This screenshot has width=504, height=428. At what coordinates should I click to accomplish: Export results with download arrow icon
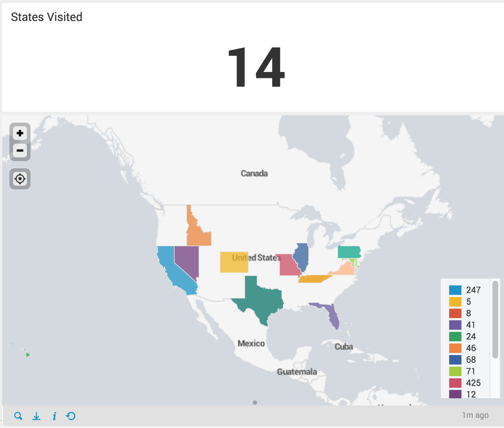[x=36, y=416]
